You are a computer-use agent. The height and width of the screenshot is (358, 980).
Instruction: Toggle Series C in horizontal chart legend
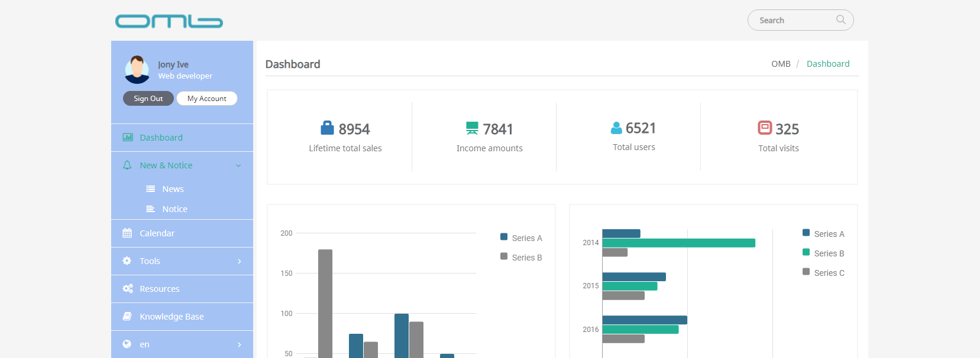point(823,273)
